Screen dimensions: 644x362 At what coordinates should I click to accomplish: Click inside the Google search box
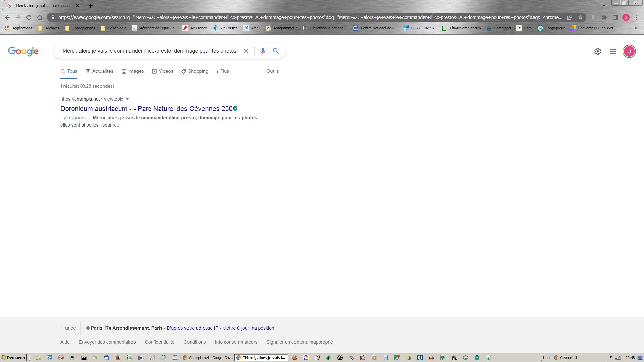point(149,51)
